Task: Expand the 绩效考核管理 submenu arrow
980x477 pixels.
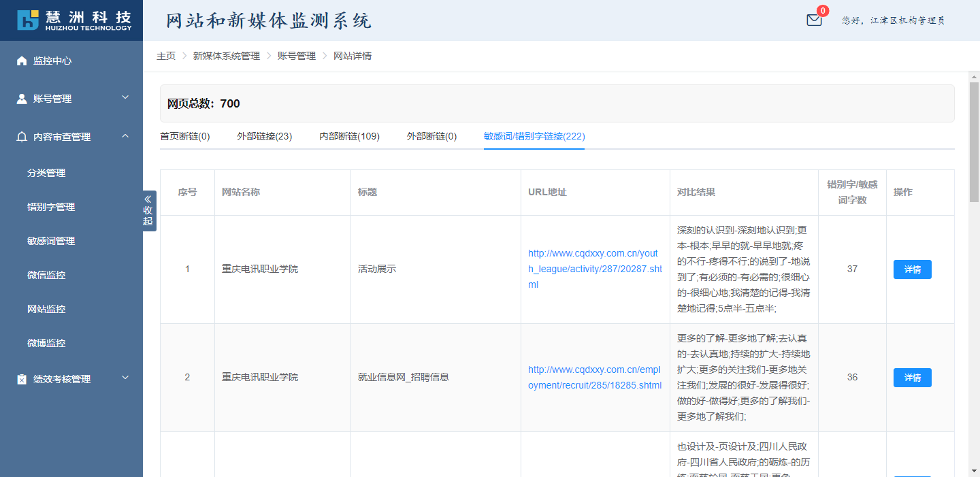Action: (125, 378)
